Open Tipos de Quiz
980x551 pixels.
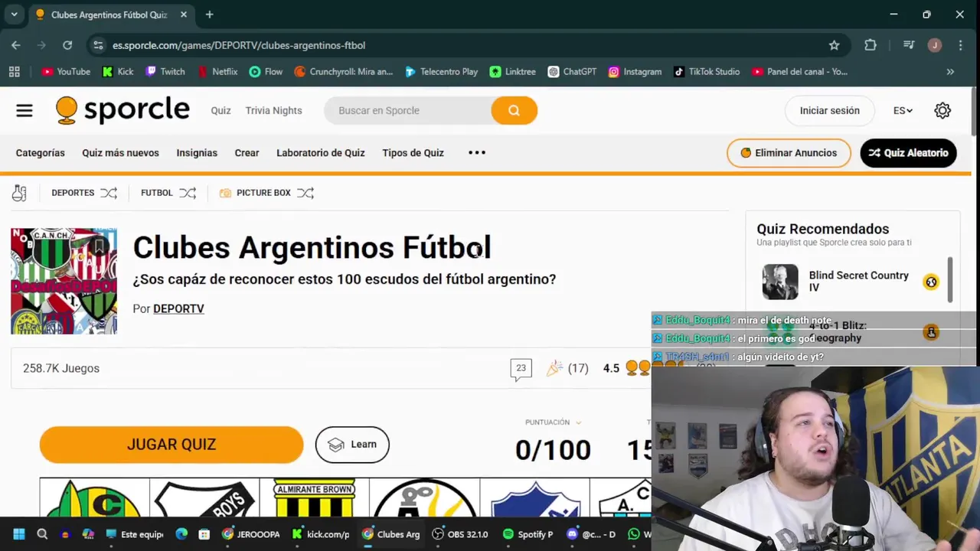(413, 152)
